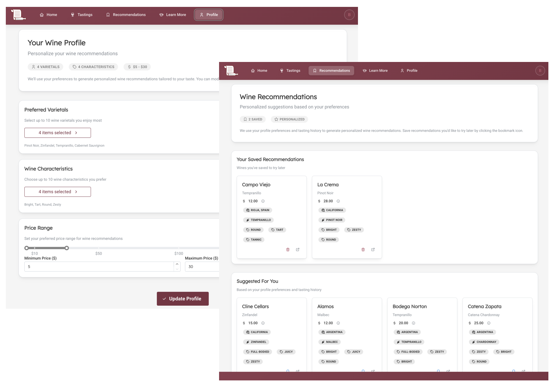Open Tastings in Recommendations window navbar
This screenshot has height=392, width=556.
pos(290,71)
